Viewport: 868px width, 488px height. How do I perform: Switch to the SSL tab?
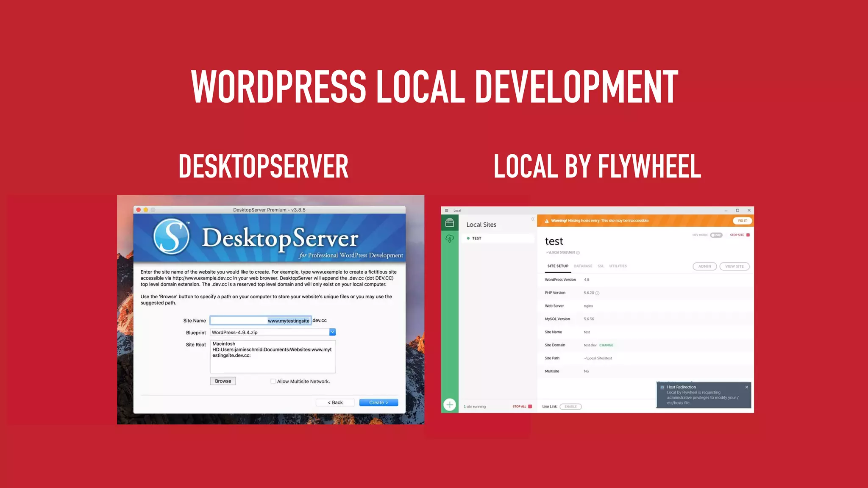601,266
